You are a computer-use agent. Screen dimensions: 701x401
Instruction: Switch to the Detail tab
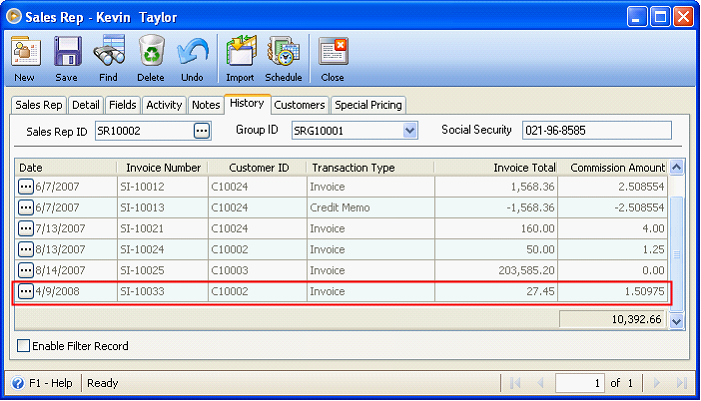(x=85, y=105)
